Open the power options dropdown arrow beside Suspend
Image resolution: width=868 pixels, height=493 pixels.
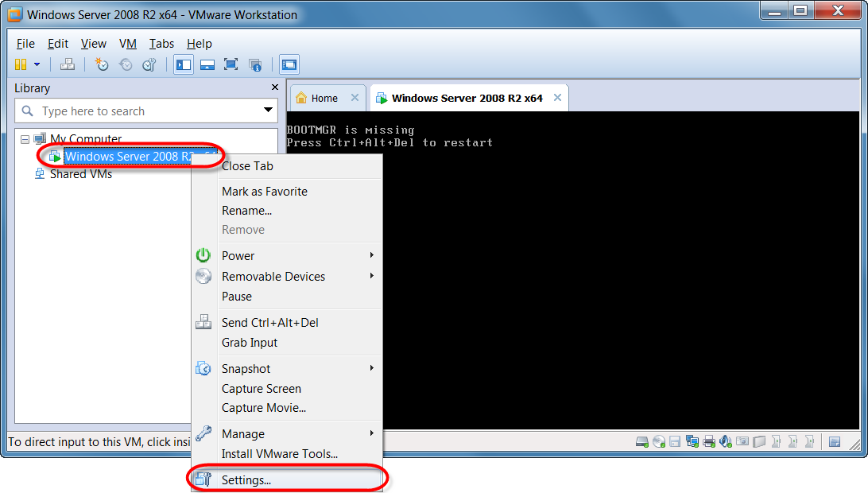tap(37, 65)
